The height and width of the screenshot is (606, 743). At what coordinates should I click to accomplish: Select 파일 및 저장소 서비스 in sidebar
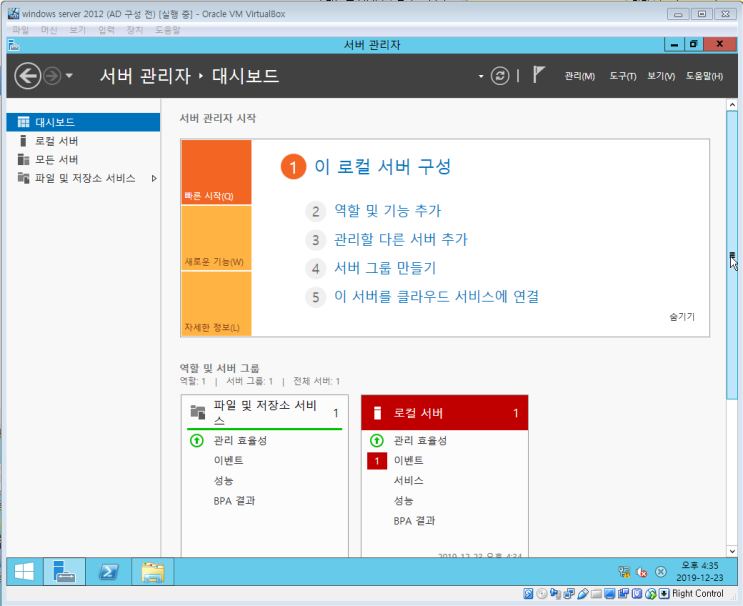click(x=83, y=178)
